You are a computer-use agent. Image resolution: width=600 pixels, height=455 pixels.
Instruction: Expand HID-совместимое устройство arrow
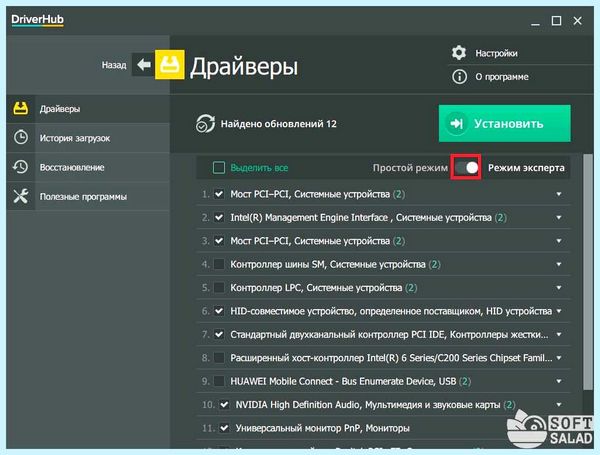559,311
